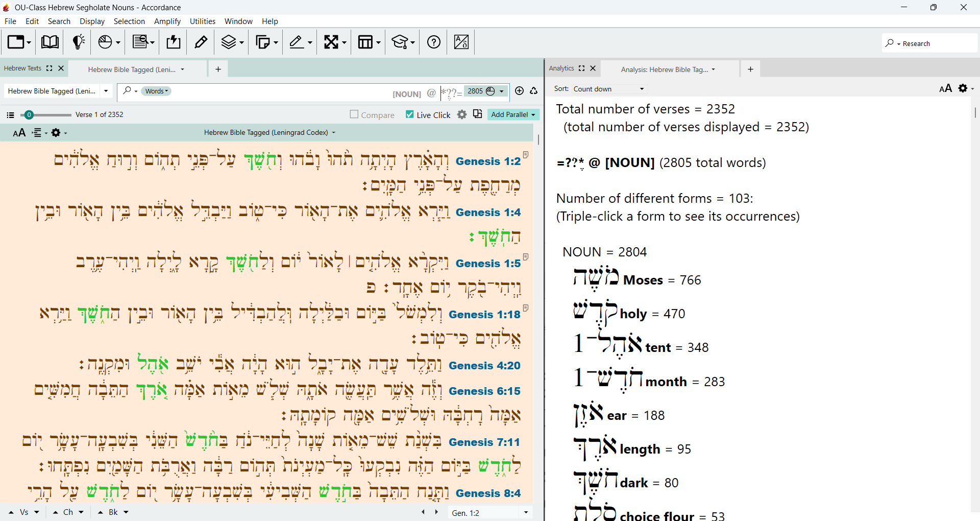Open the graduation cap study icon
The image size is (980, 521).
tap(403, 42)
